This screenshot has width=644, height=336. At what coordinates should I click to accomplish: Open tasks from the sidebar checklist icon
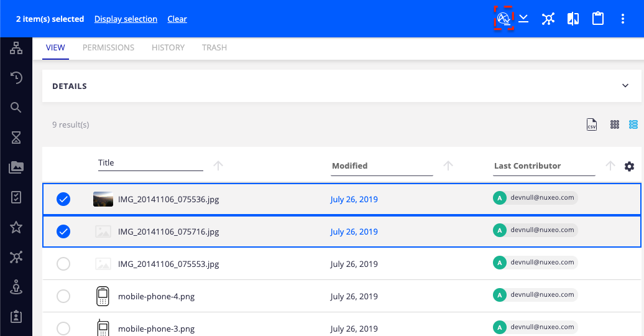click(16, 197)
